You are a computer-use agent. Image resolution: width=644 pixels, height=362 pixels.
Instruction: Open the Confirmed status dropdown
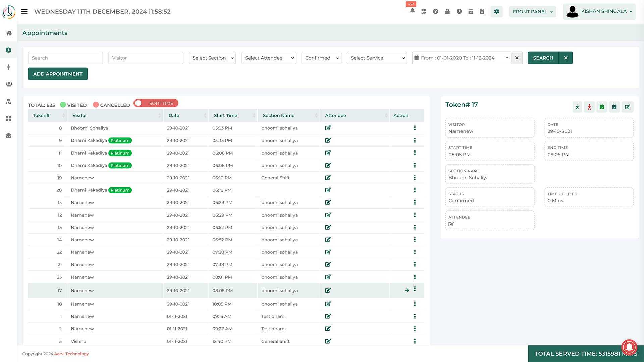(321, 58)
